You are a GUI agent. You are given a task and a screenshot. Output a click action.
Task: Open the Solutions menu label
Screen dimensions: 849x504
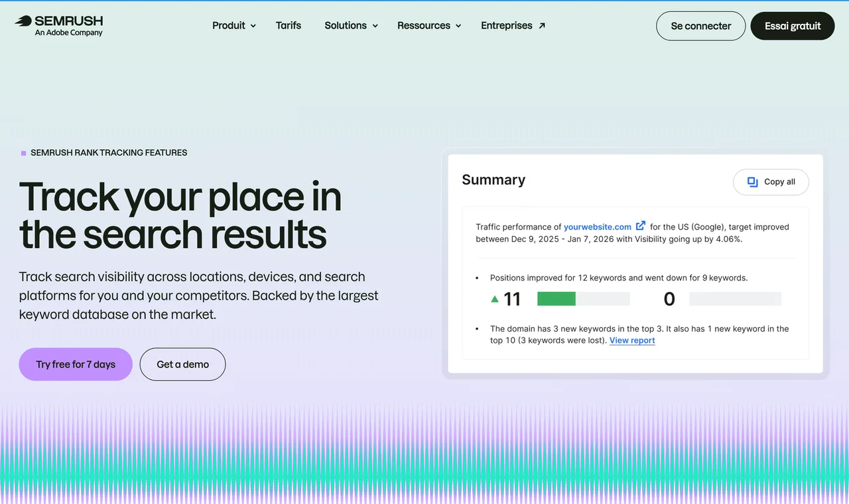point(346,25)
